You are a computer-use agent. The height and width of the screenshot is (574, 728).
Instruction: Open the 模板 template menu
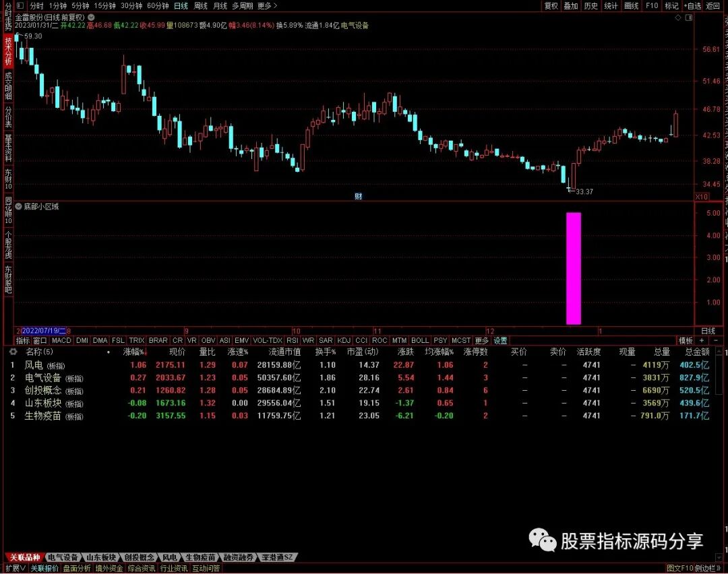coord(686,341)
